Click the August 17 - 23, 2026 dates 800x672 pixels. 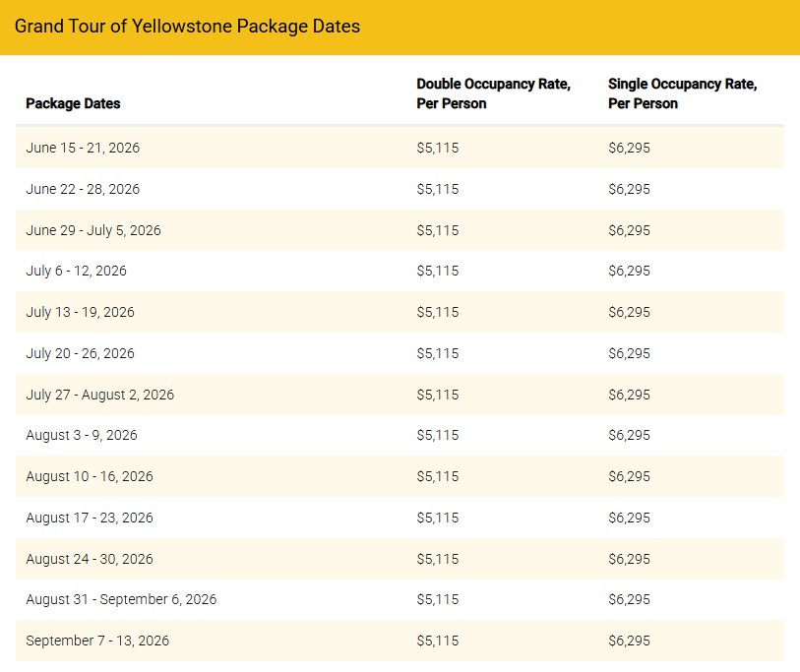pos(90,518)
